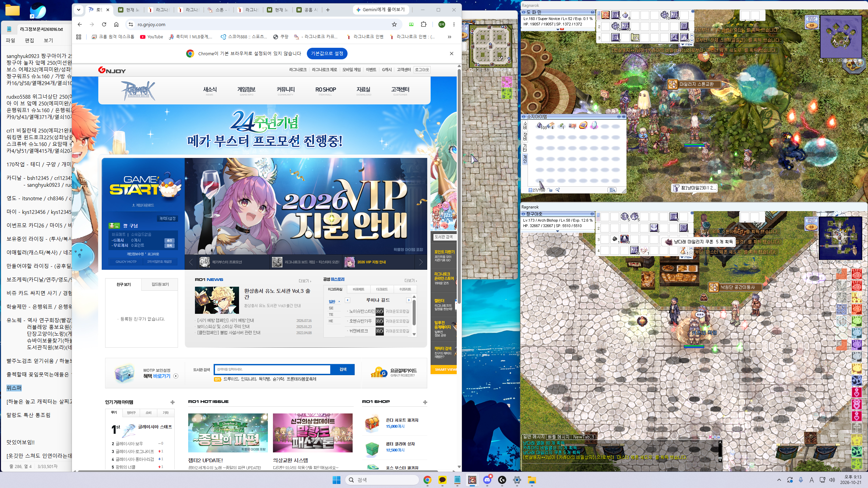868x488 pixels.
Task: Open inventory item search question icon
Action: pos(558,190)
